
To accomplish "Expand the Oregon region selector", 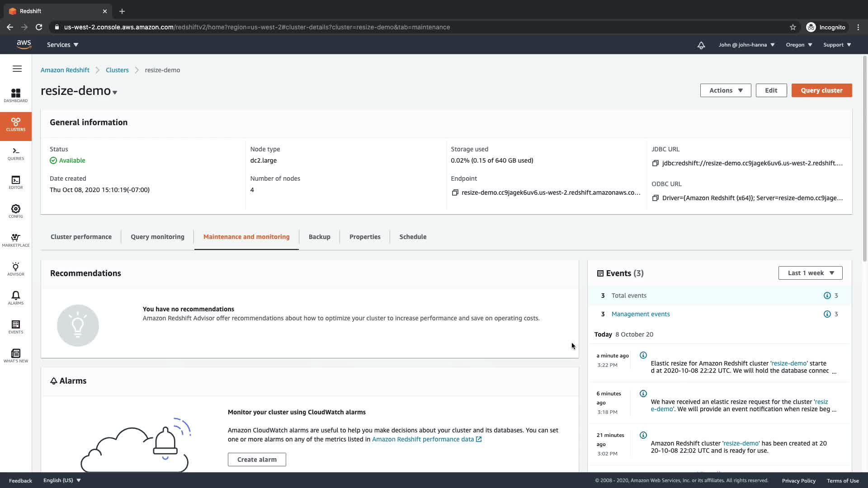I will point(799,45).
